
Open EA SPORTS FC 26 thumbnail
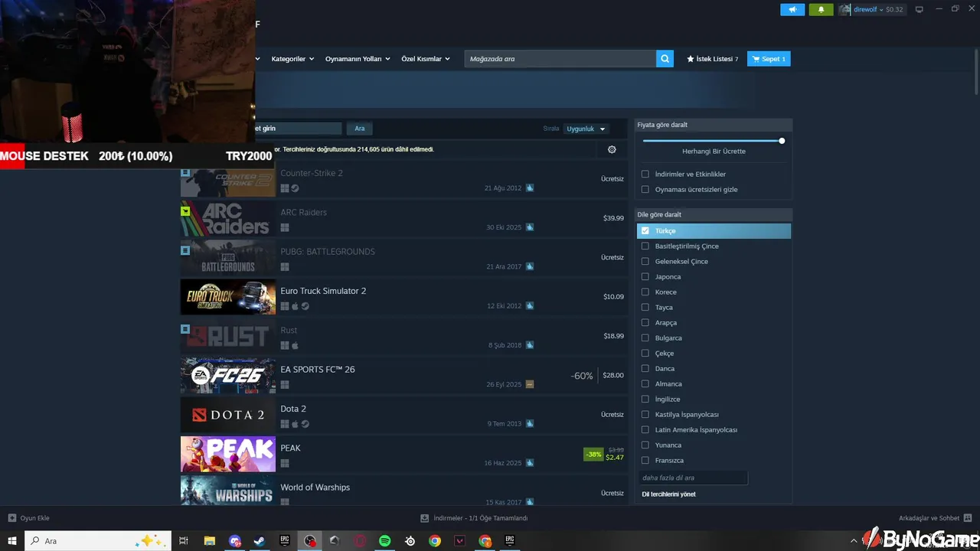[x=228, y=376]
